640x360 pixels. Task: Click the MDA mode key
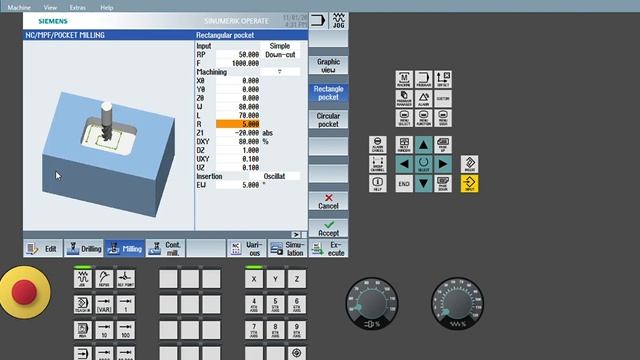(82, 330)
